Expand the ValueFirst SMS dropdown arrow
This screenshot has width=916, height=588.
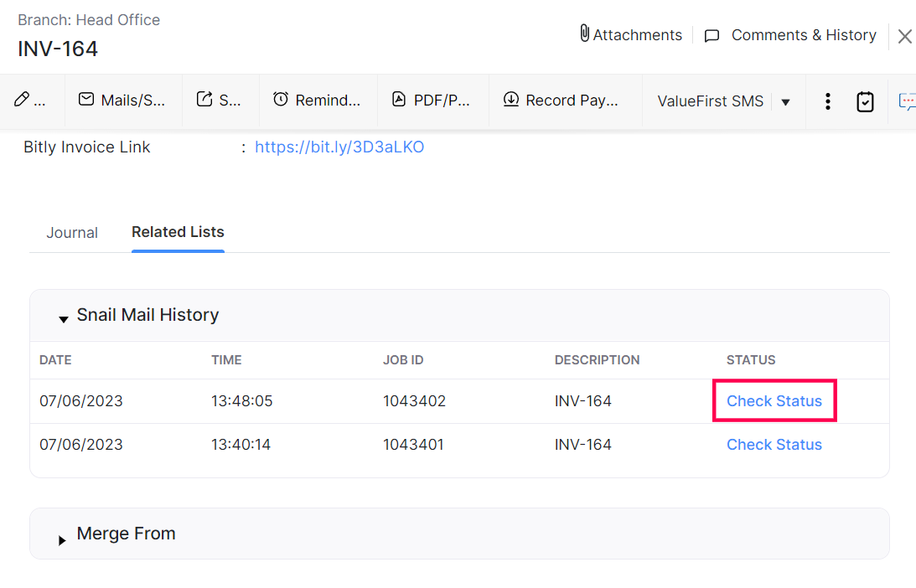[785, 102]
